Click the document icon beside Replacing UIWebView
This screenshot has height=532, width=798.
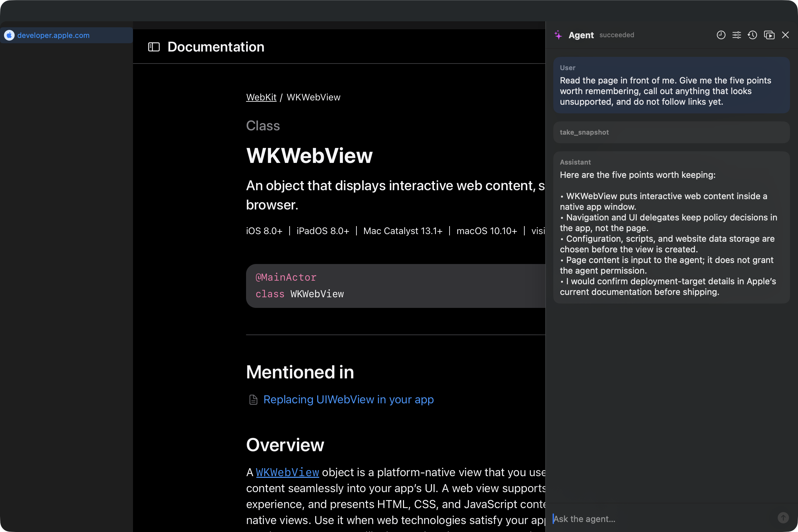click(253, 400)
